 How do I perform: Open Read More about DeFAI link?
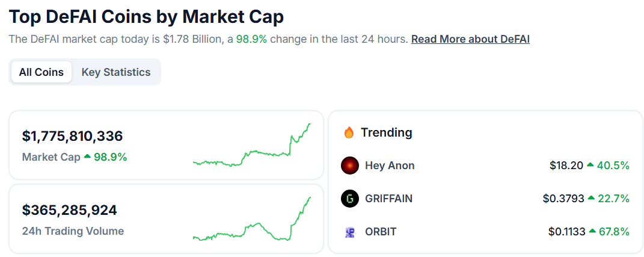[470, 39]
